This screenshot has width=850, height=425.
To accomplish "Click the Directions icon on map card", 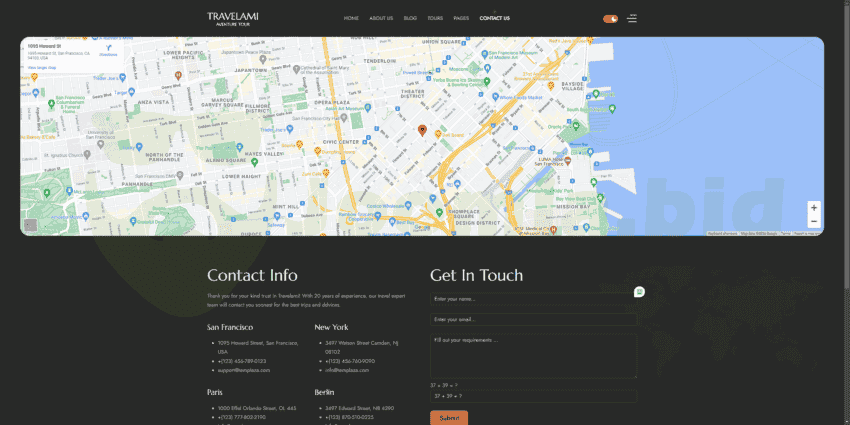I will click(108, 49).
